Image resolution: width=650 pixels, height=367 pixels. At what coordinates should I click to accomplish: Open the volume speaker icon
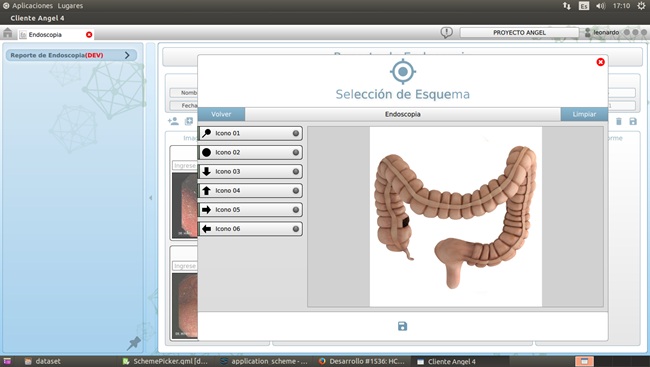tap(601, 6)
